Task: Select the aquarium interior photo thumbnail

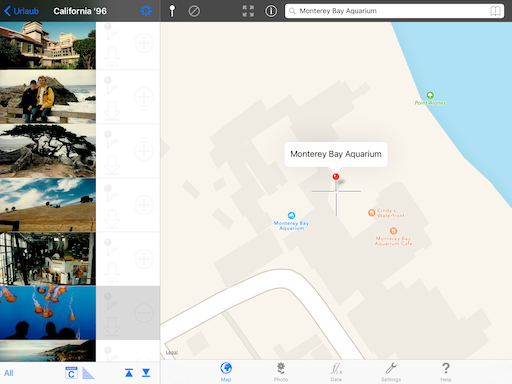Action: 48,259
